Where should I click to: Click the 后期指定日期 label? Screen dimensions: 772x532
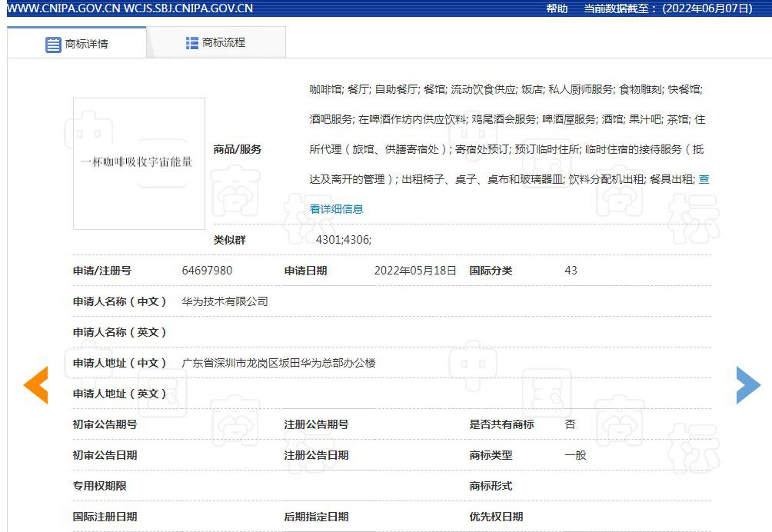click(x=316, y=517)
